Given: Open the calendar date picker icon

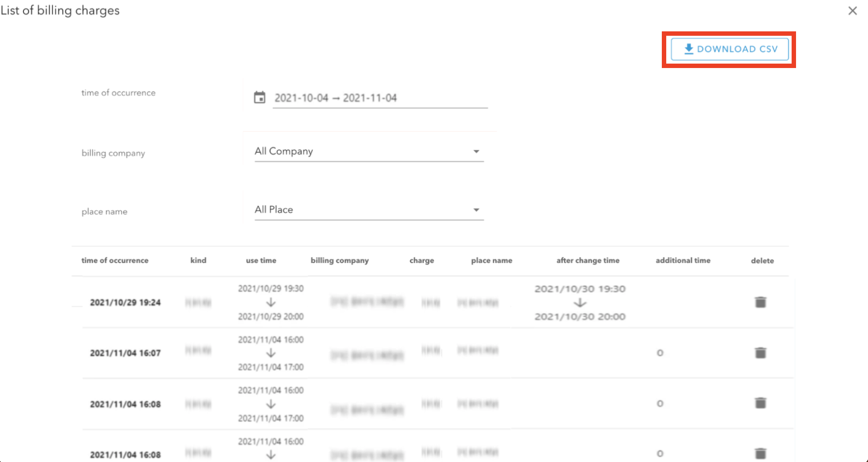Looking at the screenshot, I should 260,97.
